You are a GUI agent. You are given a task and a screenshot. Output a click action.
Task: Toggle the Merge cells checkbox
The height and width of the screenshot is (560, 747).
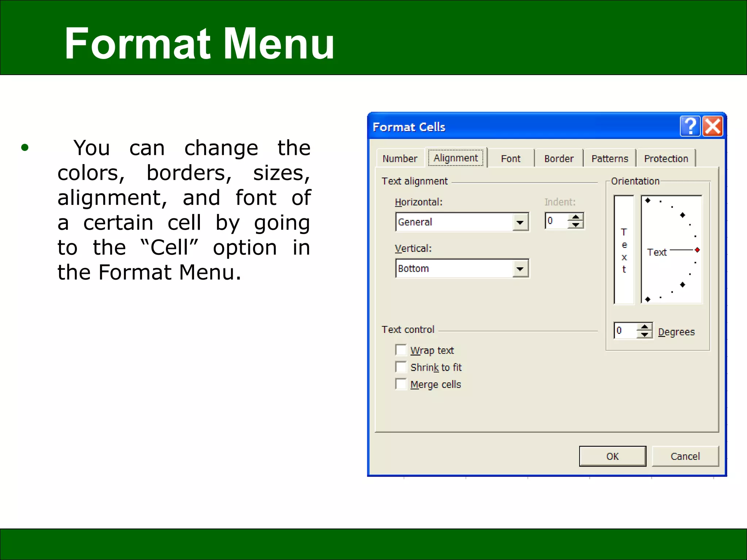tap(401, 384)
